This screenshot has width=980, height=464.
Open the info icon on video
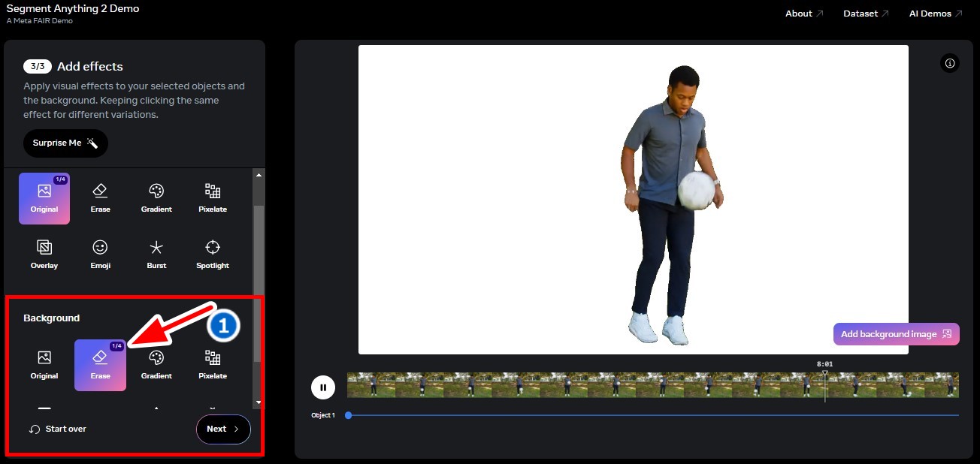coord(950,63)
